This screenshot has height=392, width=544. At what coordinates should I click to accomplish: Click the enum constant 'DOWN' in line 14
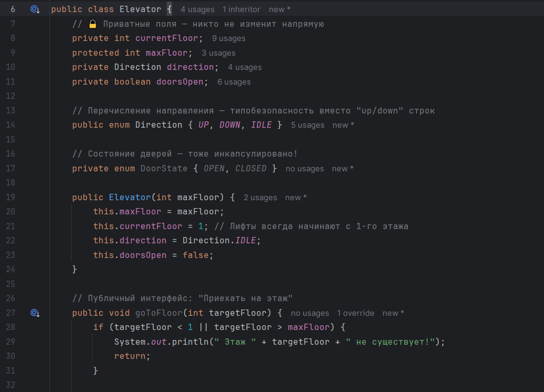pyautogui.click(x=230, y=125)
